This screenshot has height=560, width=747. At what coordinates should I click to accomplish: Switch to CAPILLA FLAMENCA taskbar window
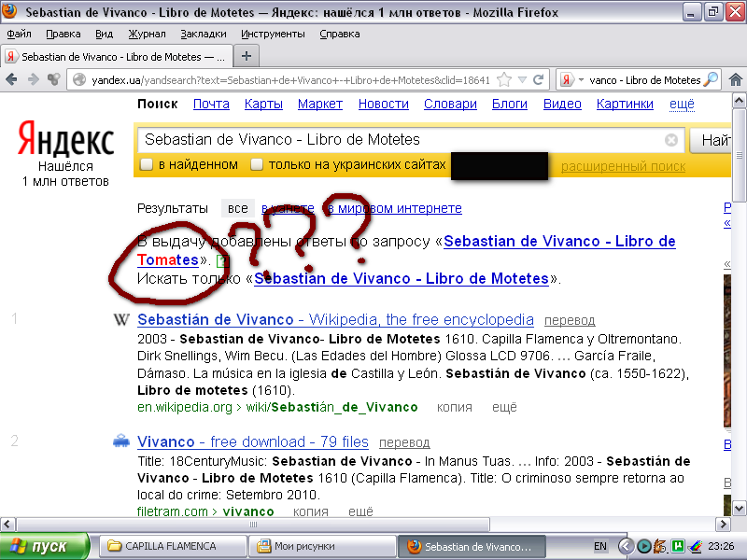(x=173, y=546)
